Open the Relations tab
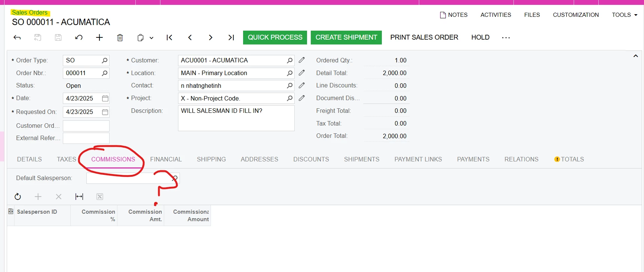 (521, 159)
